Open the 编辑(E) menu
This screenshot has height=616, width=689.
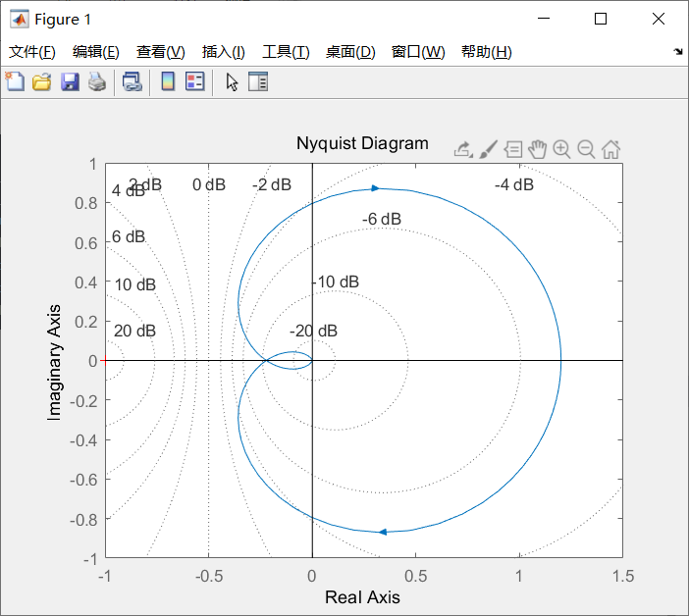96,52
